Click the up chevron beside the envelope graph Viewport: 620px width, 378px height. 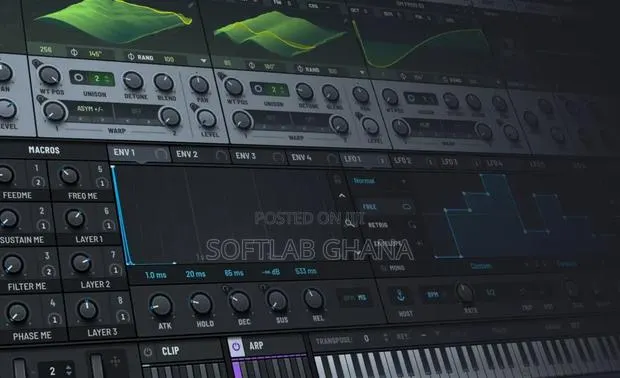[x=342, y=195]
